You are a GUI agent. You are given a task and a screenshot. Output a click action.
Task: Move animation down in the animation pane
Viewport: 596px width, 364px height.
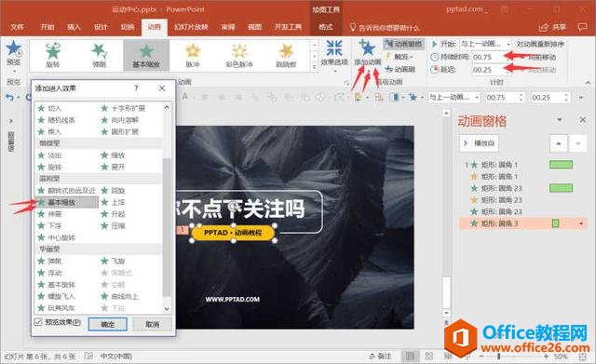tap(578, 143)
